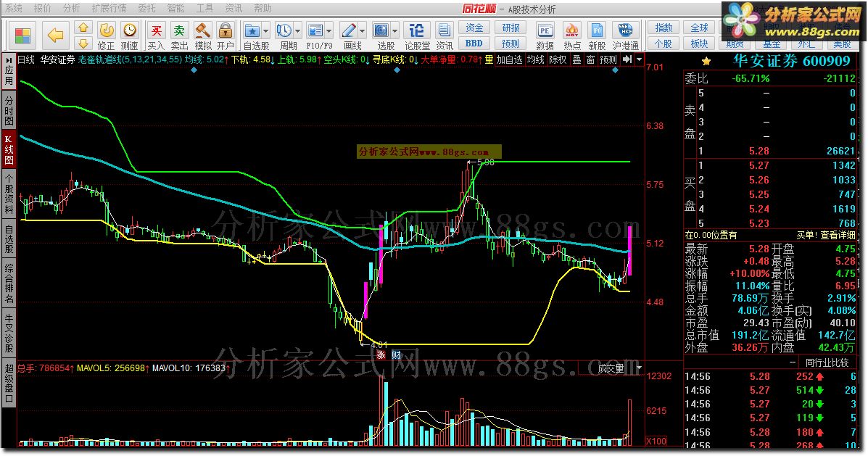Expand the 选股 dropdown arrow
Viewport: 868px width, 456px height.
(x=394, y=31)
